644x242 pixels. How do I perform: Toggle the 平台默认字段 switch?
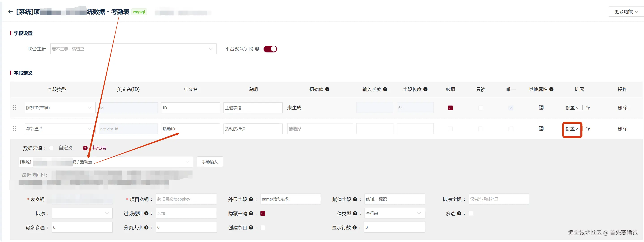(270, 49)
